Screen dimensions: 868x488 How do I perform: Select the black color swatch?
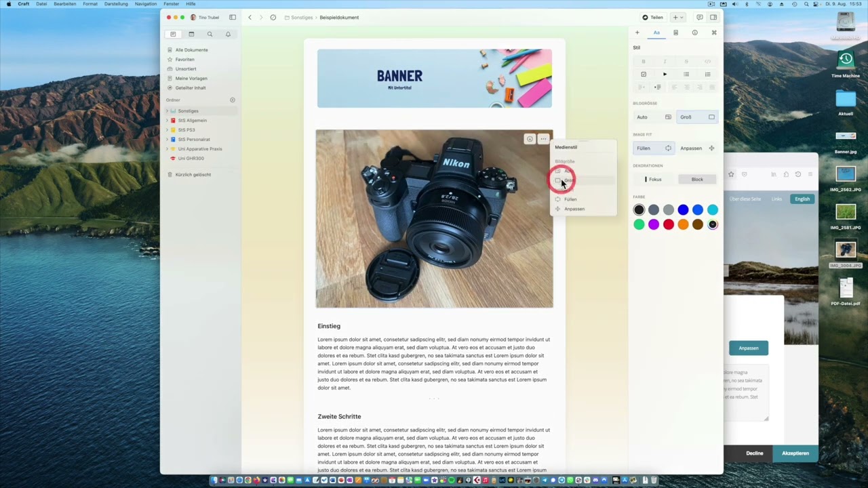tap(639, 209)
